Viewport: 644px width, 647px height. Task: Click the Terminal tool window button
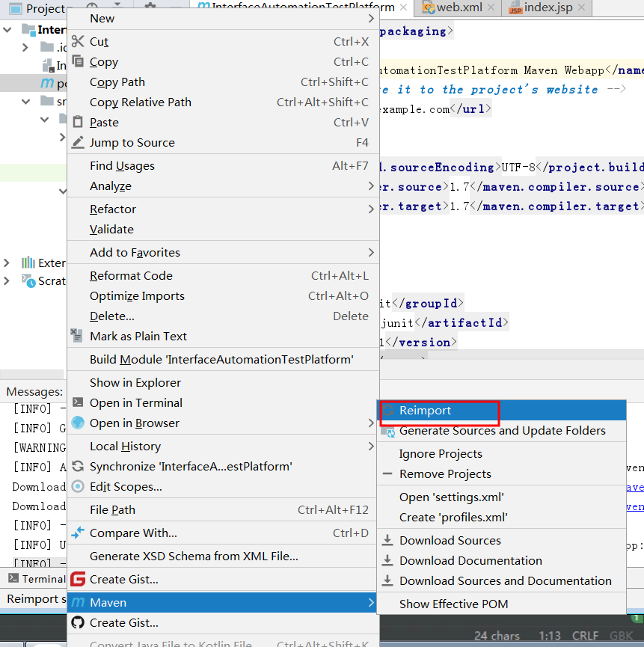(x=37, y=578)
